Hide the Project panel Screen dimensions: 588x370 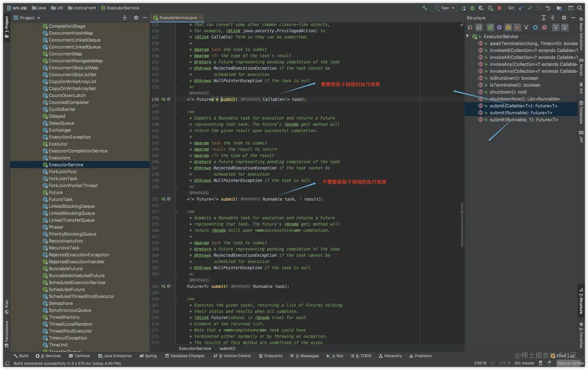point(145,18)
